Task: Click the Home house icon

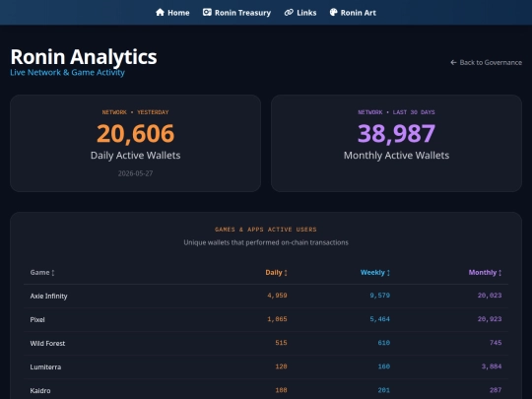Action: 160,13
